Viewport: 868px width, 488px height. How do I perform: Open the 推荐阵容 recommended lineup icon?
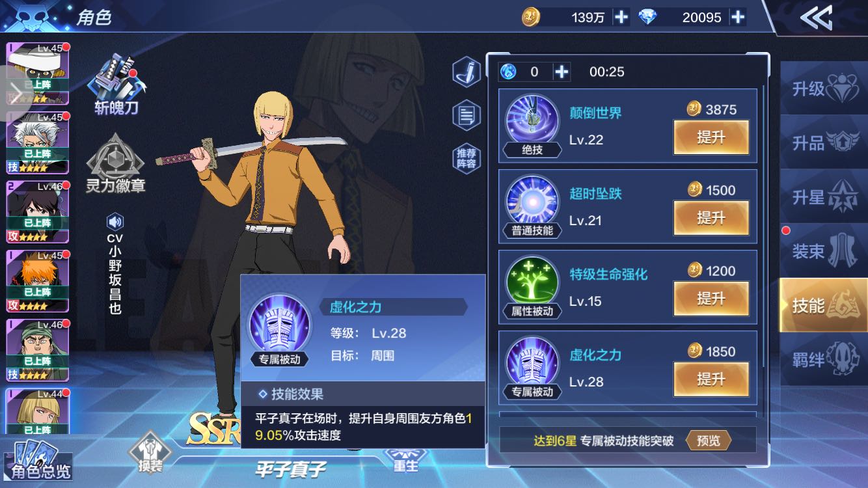(466, 158)
